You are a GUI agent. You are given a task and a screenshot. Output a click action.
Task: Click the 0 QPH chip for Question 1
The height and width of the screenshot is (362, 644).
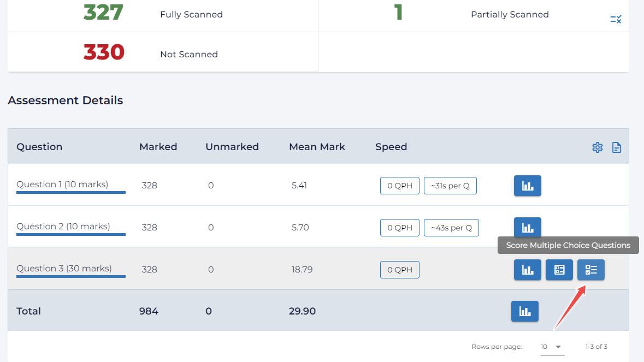[x=399, y=185]
